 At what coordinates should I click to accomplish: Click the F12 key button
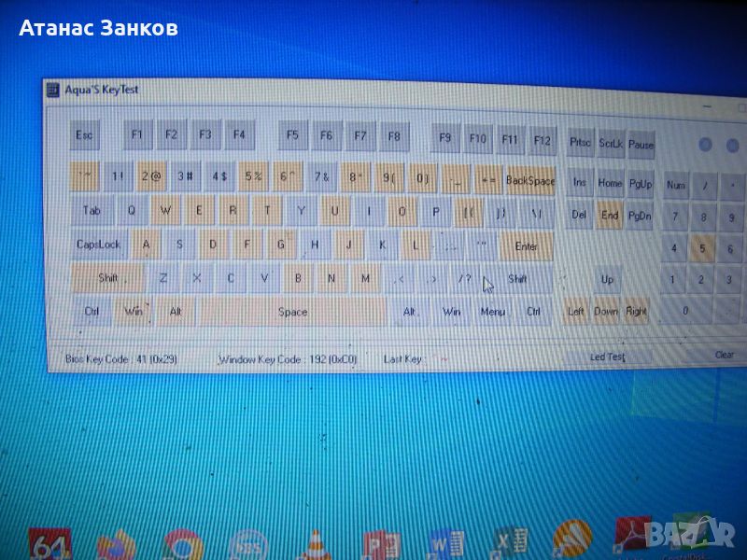coord(542,140)
